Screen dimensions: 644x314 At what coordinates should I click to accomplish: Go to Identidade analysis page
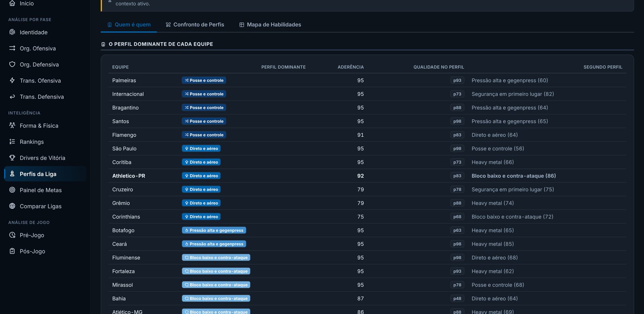tap(45, 32)
